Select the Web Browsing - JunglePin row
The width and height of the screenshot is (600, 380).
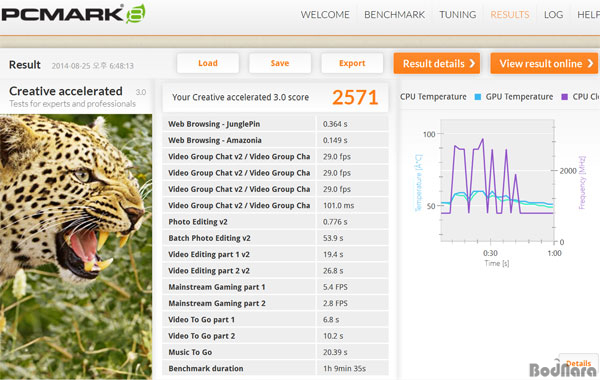point(275,124)
